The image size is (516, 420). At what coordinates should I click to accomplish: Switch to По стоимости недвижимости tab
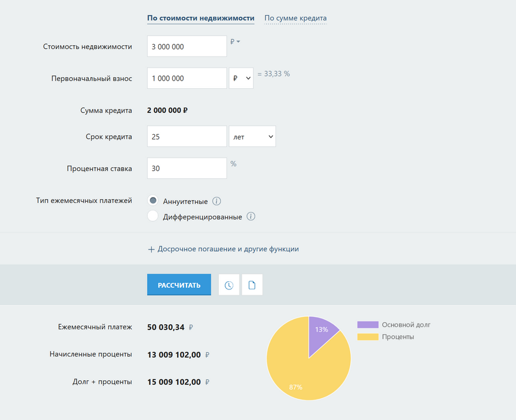[201, 18]
